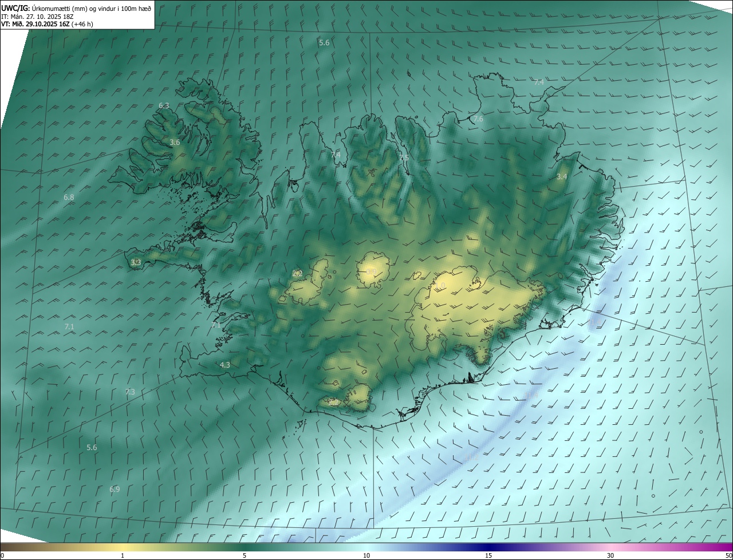The width and height of the screenshot is (733, 560).
Task: Click the 10 label on the color scale
Action: [366, 555]
